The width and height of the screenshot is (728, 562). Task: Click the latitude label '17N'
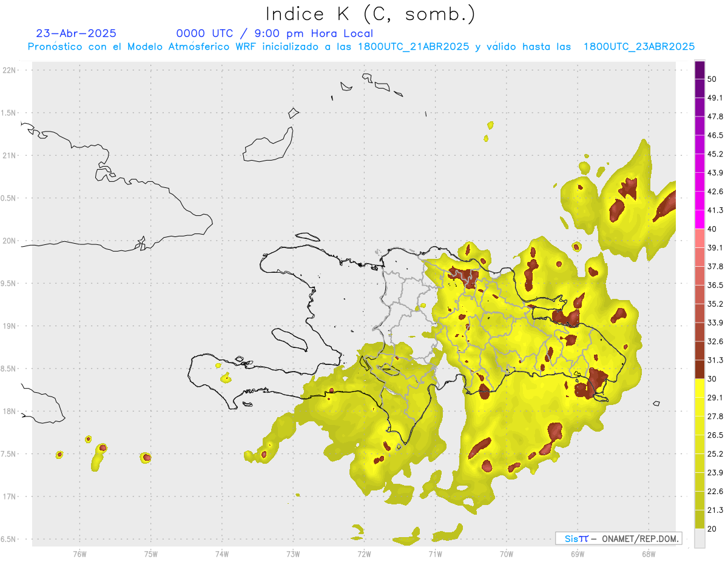pyautogui.click(x=10, y=497)
